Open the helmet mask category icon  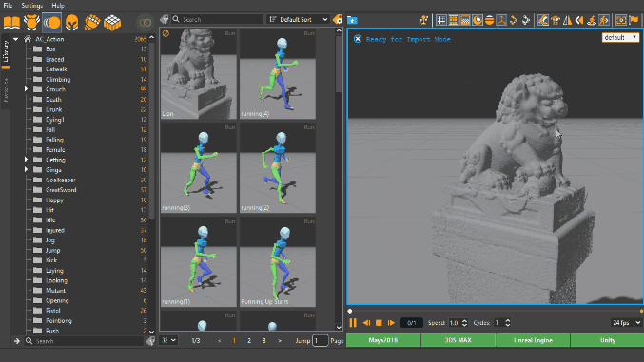click(x=72, y=22)
